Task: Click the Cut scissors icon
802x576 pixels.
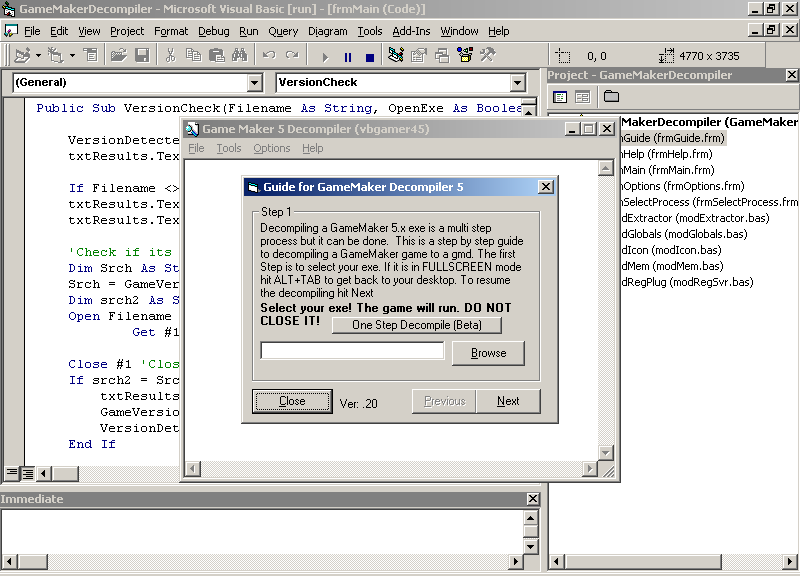Action: coord(170,55)
